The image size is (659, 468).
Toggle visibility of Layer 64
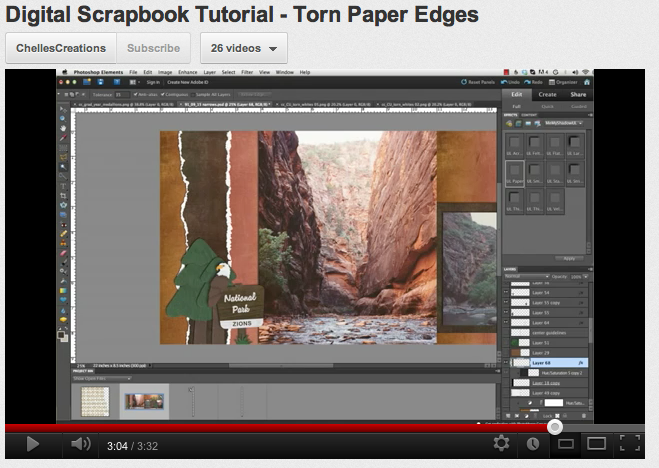click(x=506, y=323)
